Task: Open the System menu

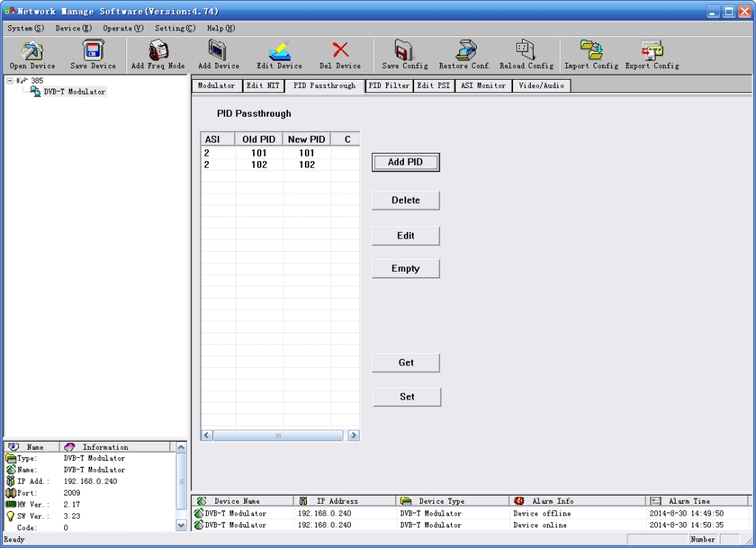Action: pyautogui.click(x=26, y=28)
